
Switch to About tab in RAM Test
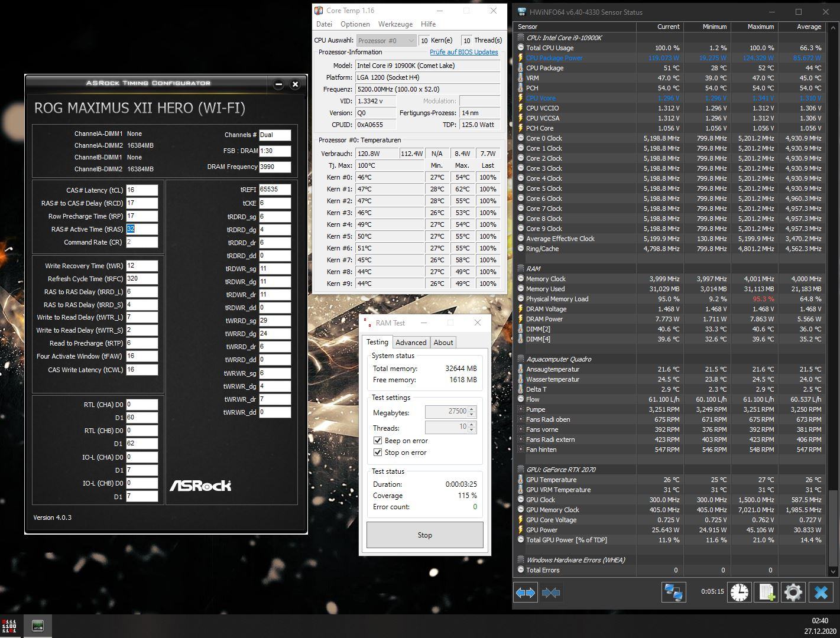(x=443, y=343)
